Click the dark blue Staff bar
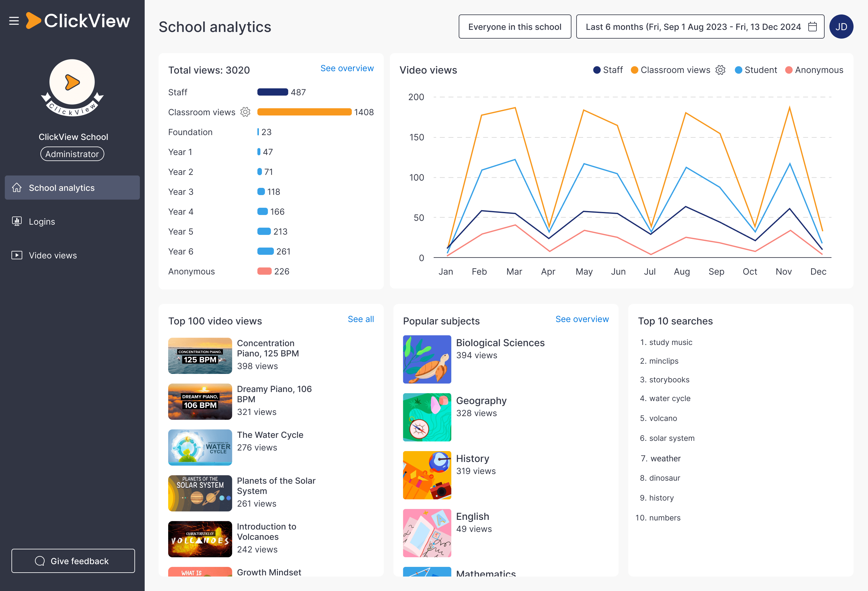 [x=273, y=92]
